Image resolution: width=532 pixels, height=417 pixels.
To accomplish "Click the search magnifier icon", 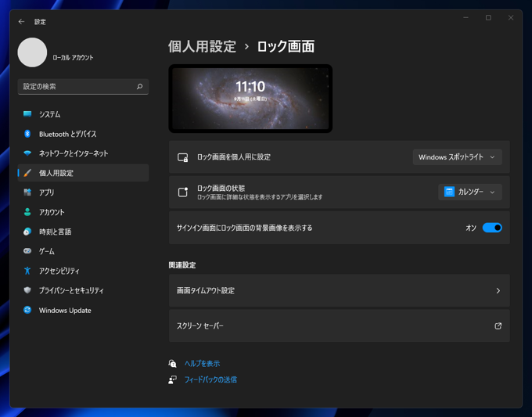I will (x=139, y=87).
